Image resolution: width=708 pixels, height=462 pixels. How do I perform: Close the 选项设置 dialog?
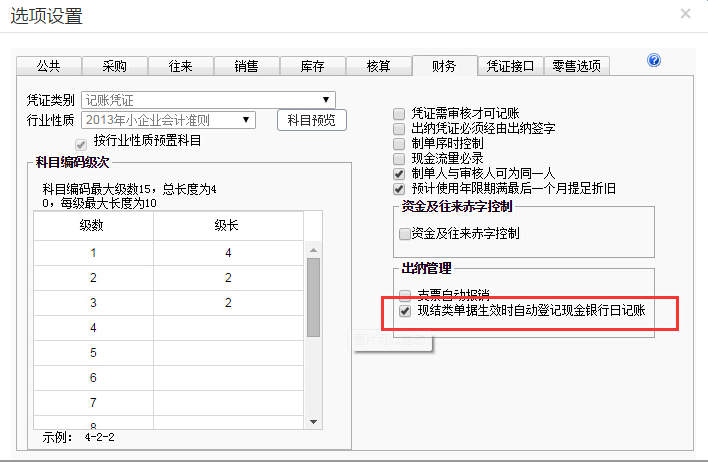pos(685,14)
